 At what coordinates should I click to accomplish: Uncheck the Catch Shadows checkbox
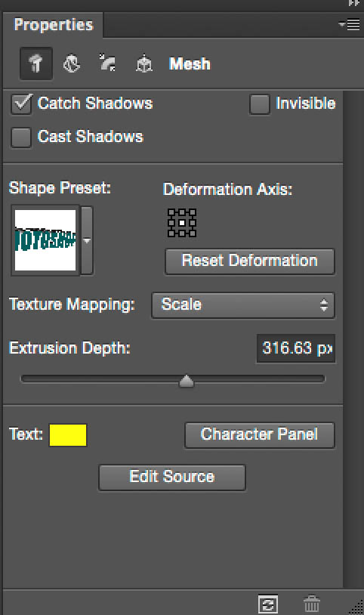tap(21, 104)
